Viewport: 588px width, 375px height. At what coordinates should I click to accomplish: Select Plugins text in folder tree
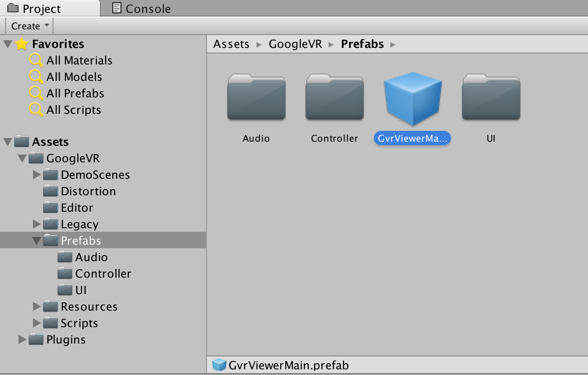coord(66,340)
